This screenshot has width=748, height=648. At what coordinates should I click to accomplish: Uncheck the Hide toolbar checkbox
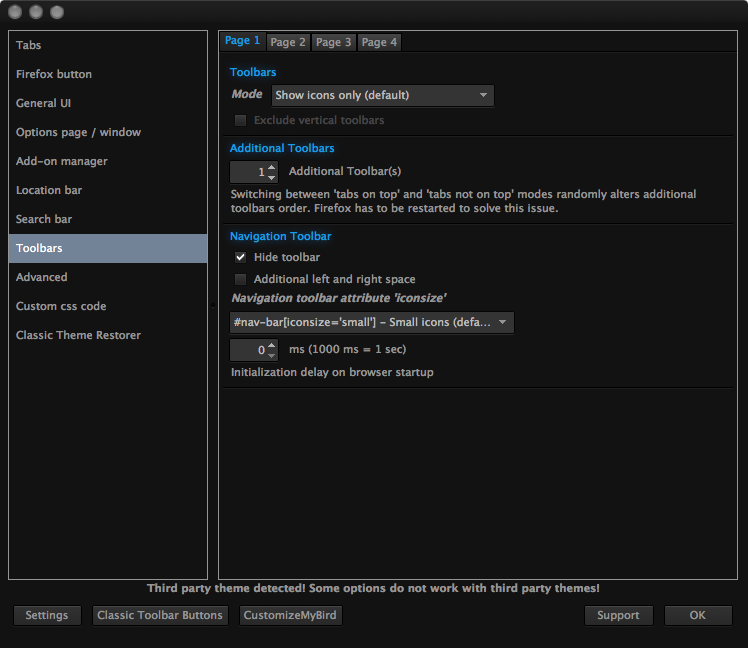[240, 258]
